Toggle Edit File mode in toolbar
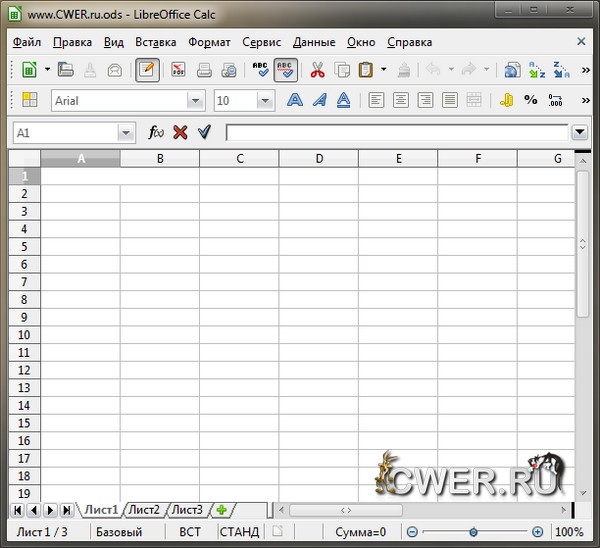Screen dimensions: 600x548 pos(147,70)
